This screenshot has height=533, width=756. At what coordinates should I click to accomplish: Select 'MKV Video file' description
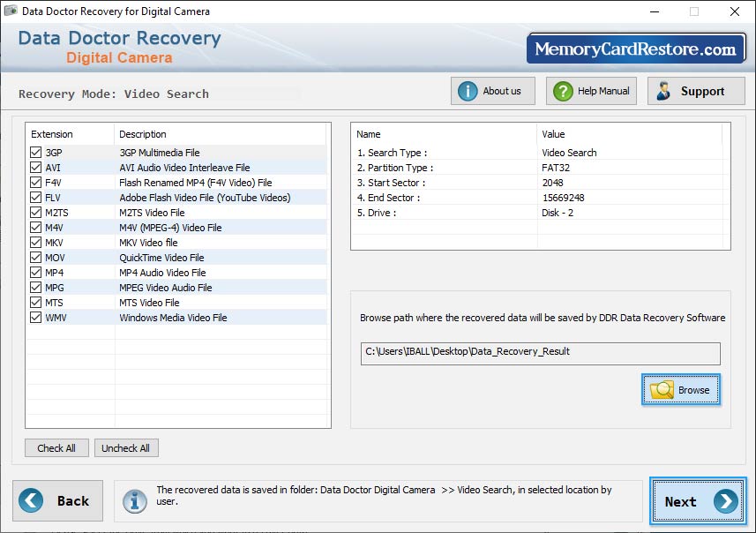(x=148, y=242)
